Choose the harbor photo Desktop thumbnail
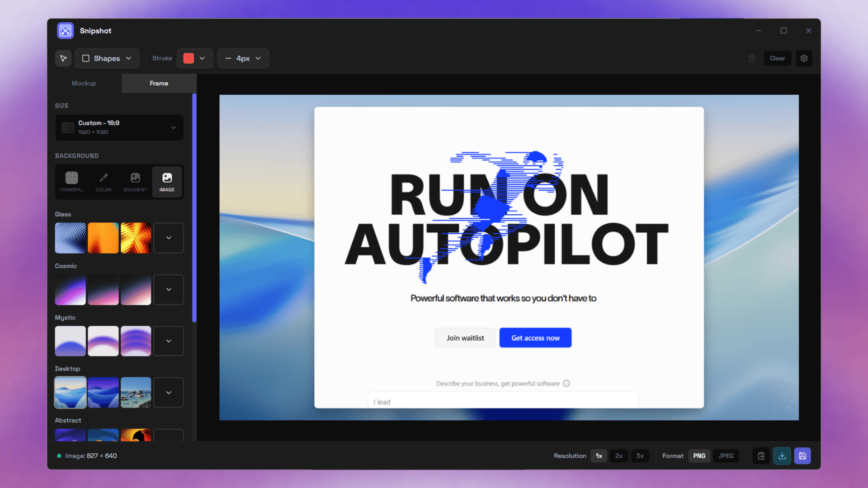The width and height of the screenshot is (868, 488). pyautogui.click(x=136, y=393)
